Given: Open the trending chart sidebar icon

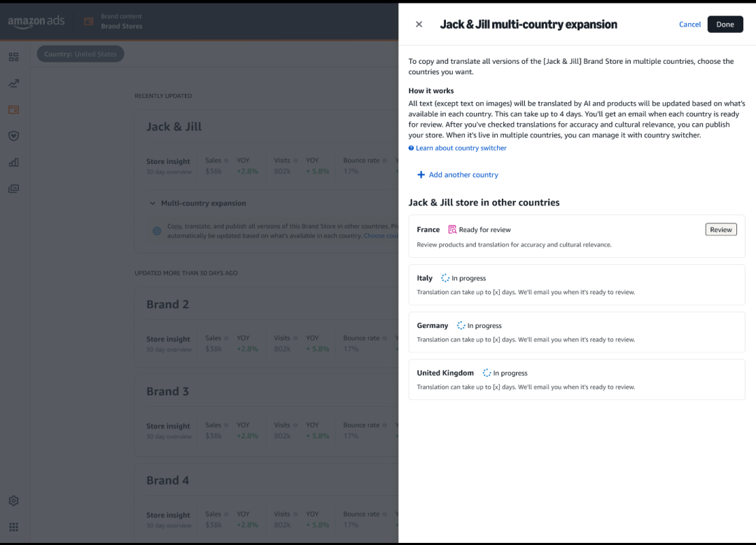Looking at the screenshot, I should [14, 83].
